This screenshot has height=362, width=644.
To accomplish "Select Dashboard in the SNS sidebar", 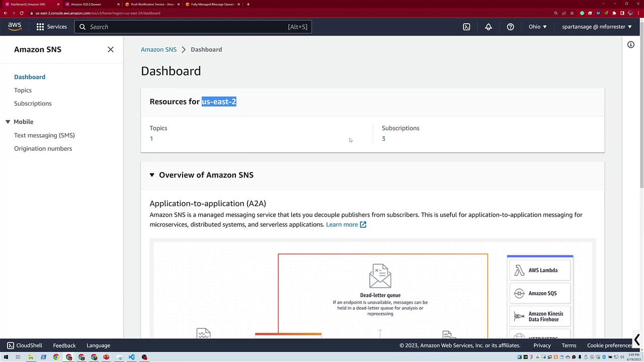I will coord(30,77).
